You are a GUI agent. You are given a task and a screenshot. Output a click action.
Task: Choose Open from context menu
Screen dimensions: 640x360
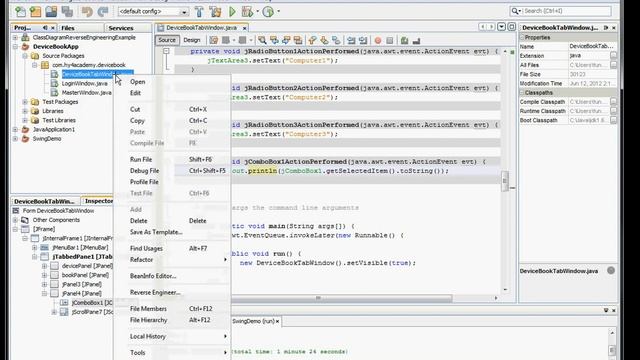point(172,82)
